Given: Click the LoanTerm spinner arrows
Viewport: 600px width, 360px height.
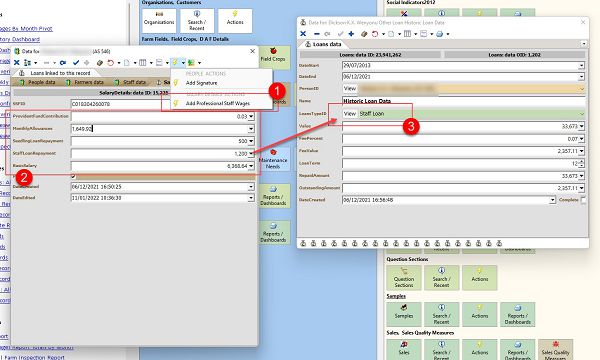Looking at the screenshot, I should (x=582, y=163).
